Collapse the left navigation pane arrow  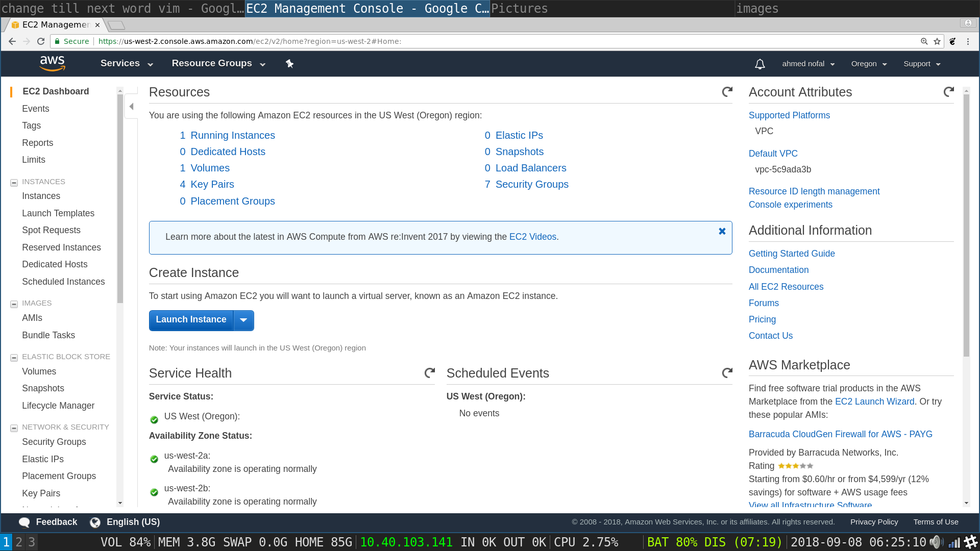pyautogui.click(x=131, y=107)
